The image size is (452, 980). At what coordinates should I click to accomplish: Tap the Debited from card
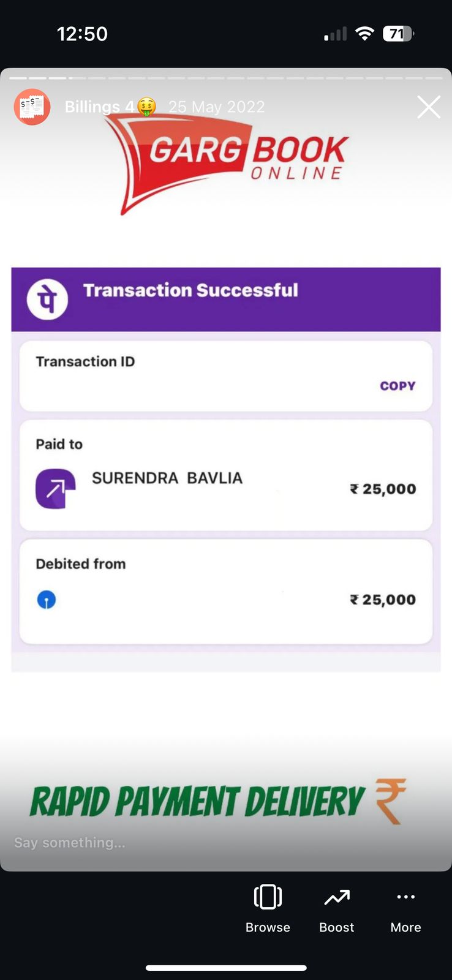[226, 592]
